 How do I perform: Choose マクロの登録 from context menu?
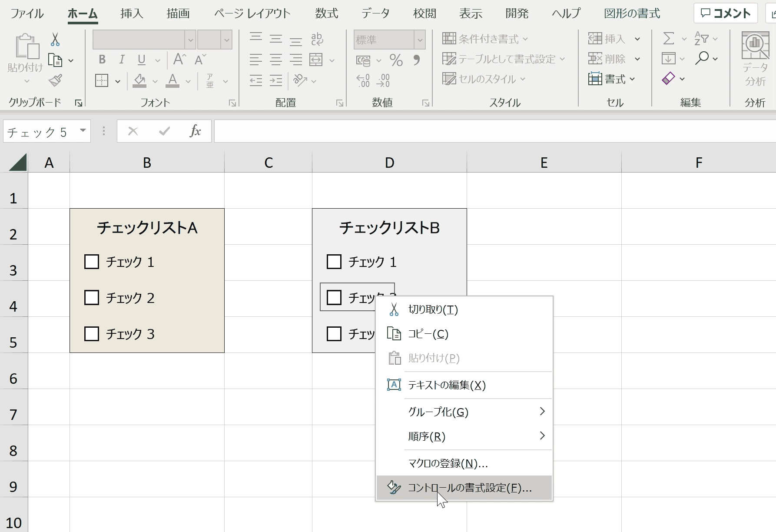[464, 463]
